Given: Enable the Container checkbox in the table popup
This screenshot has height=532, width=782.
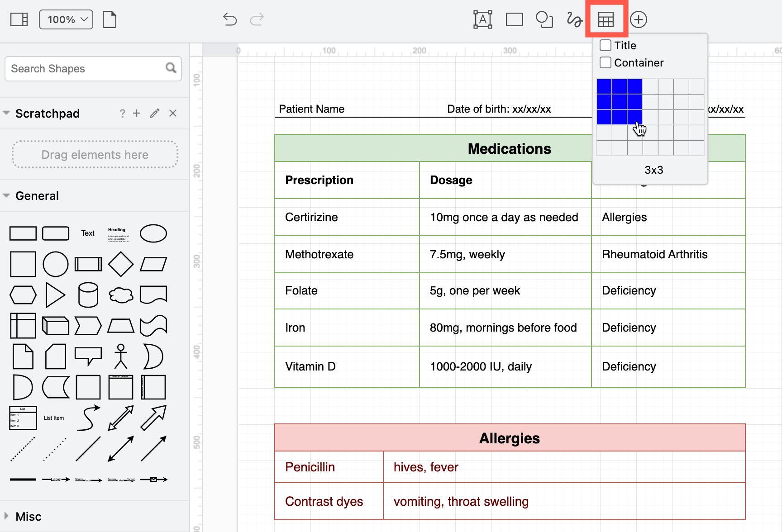Looking at the screenshot, I should tap(605, 62).
